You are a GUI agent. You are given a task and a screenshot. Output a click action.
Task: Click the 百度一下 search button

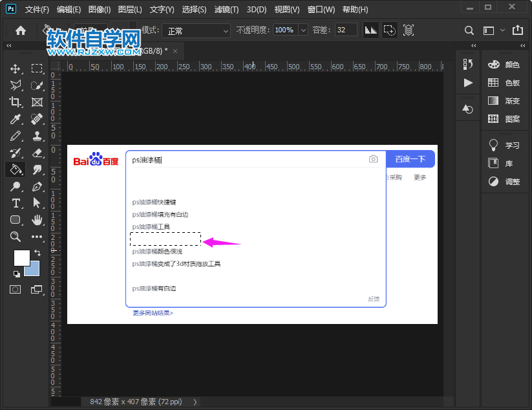tap(410, 158)
